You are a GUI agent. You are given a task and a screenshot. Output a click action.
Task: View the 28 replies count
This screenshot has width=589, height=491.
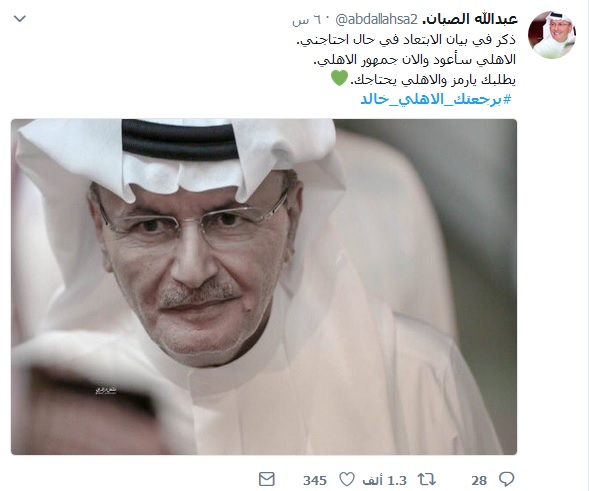click(479, 480)
